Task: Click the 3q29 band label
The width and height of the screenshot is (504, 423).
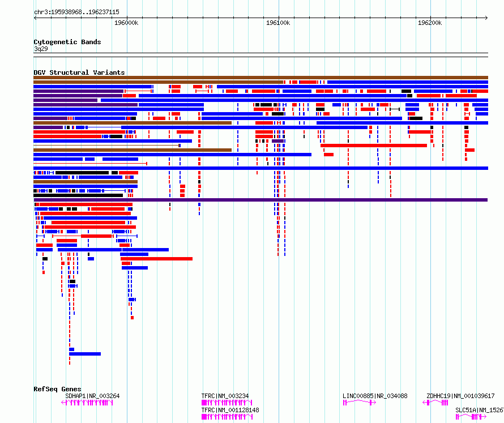Action: pyautogui.click(x=41, y=49)
